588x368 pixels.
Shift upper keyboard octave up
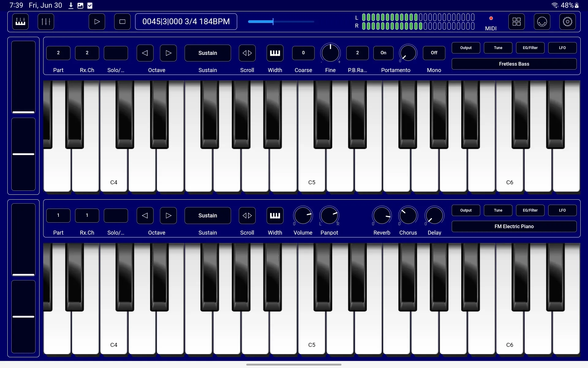pos(168,53)
